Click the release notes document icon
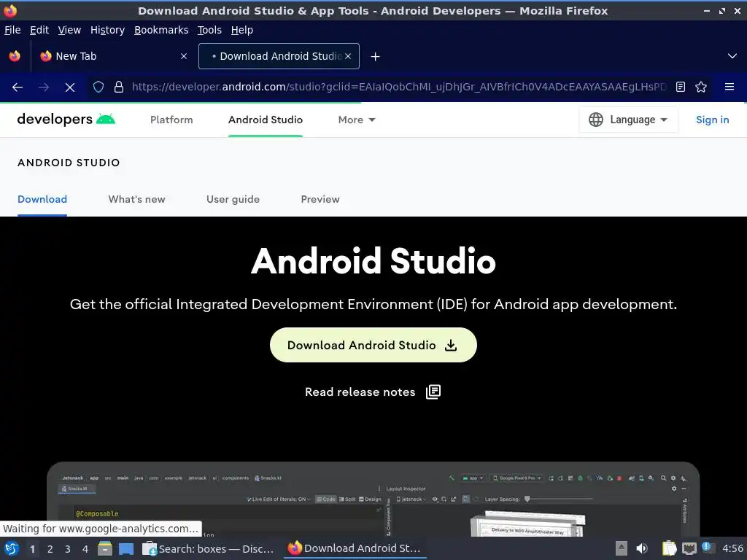This screenshot has height=560, width=747. point(433,392)
